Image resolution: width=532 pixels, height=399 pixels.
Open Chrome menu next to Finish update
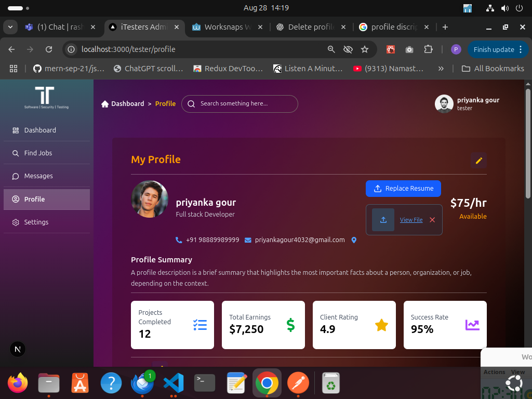point(521,49)
